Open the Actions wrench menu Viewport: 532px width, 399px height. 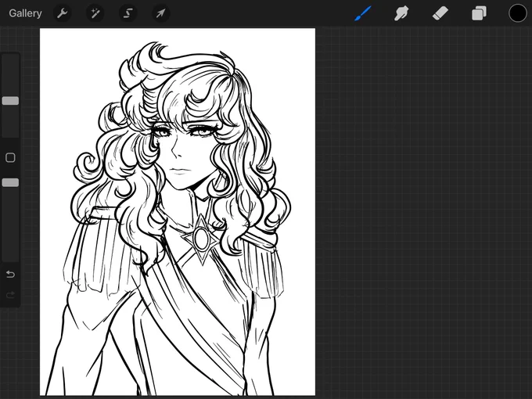[62, 13]
